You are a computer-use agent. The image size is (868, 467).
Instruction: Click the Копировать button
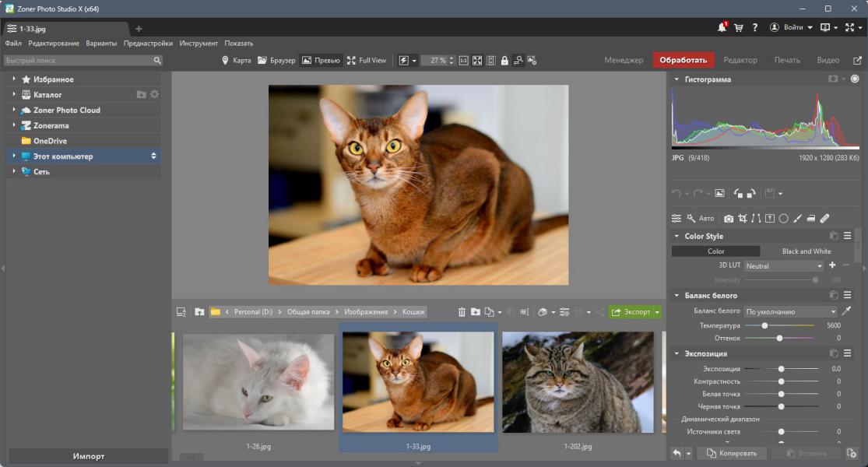[x=731, y=453]
